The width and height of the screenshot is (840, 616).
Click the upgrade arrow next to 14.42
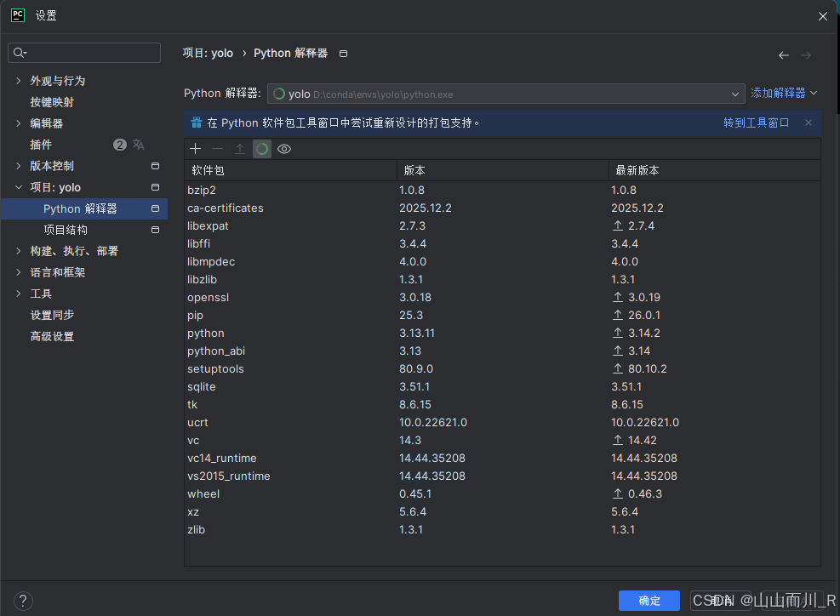pyautogui.click(x=618, y=440)
